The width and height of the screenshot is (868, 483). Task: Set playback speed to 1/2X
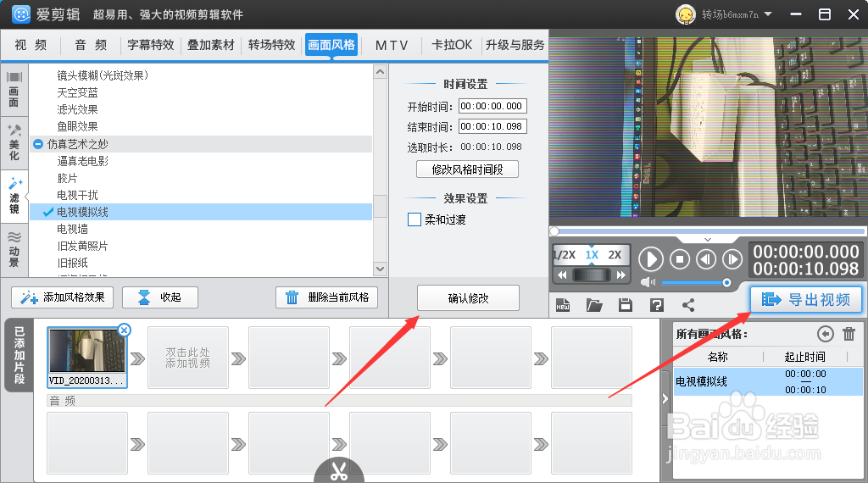coord(564,255)
